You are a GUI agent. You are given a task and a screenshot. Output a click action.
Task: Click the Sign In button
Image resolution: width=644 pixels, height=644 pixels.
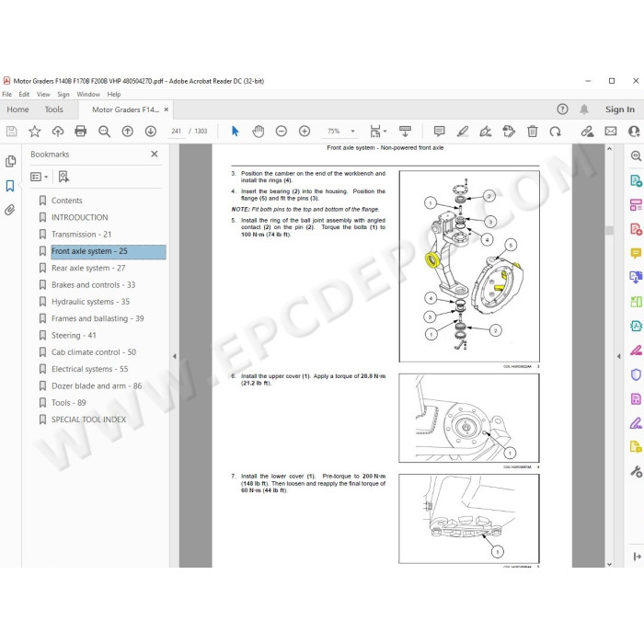pyautogui.click(x=619, y=109)
